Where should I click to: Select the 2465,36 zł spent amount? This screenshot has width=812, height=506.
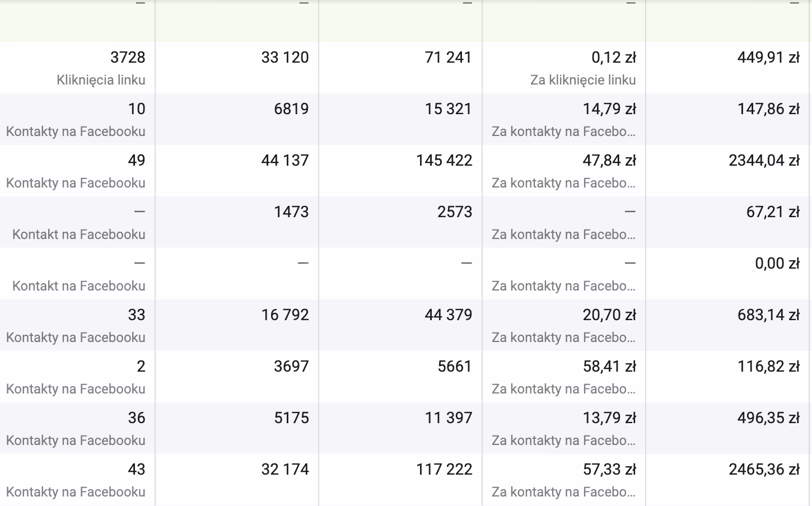click(764, 469)
